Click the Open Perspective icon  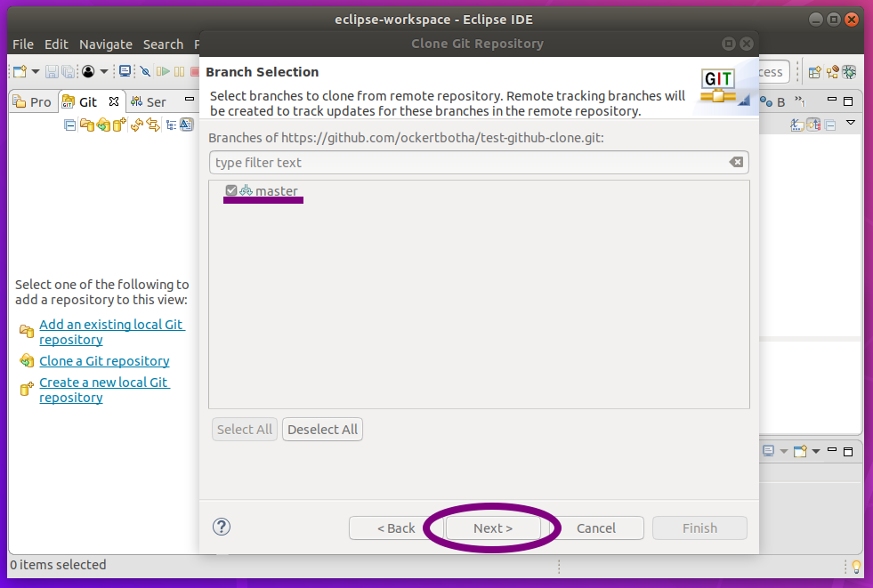point(815,72)
